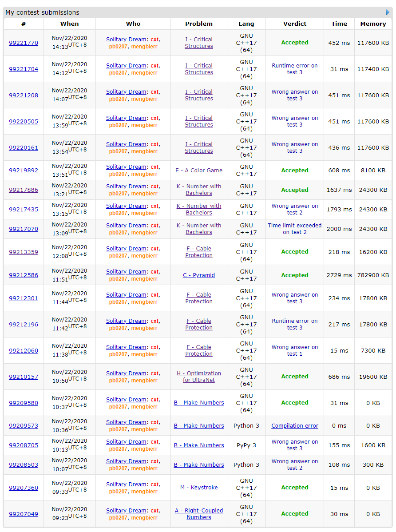Open problem E - A Color Game
The width and height of the screenshot is (396, 532).
tap(198, 171)
